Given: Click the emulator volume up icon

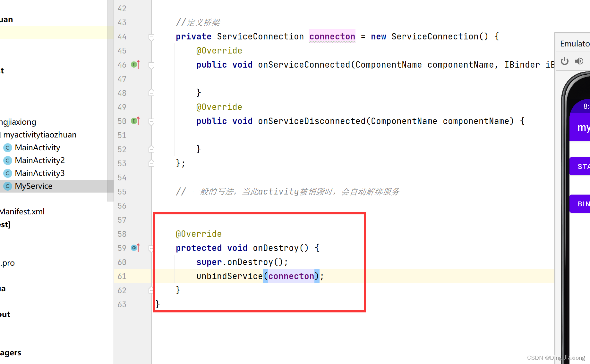Looking at the screenshot, I should pos(579,61).
